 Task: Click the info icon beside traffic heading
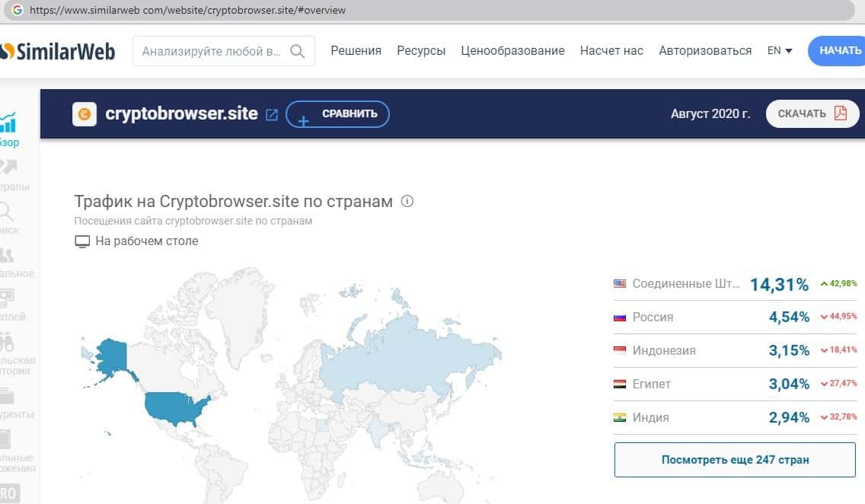tap(407, 201)
